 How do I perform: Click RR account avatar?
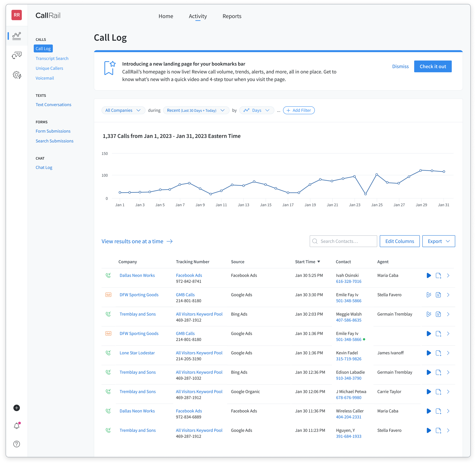(17, 15)
